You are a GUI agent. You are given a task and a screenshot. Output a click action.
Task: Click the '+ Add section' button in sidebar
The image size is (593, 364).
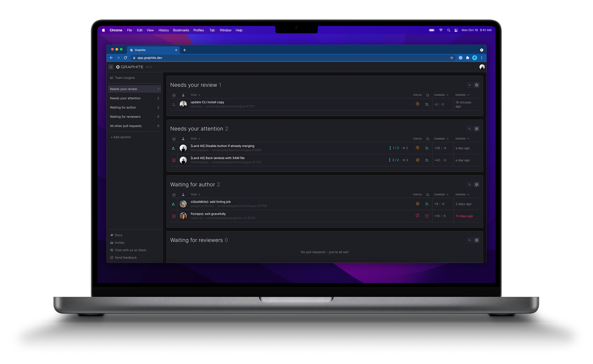pos(121,137)
